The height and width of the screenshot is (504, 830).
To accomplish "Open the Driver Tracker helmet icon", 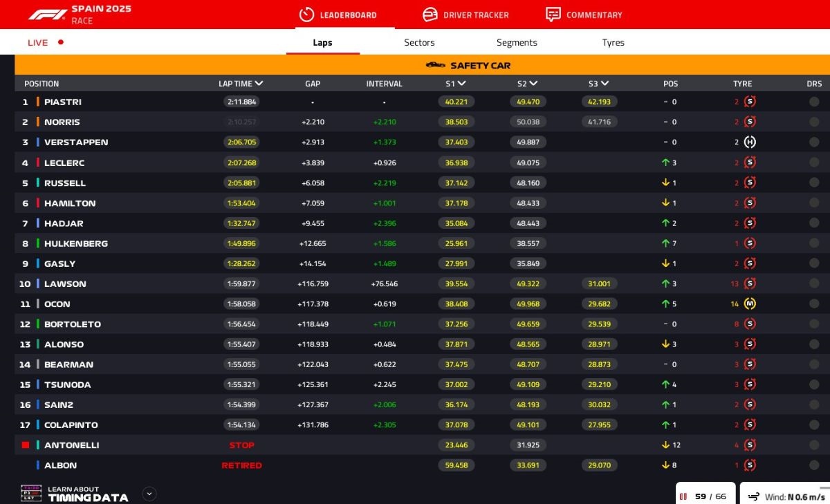I will (x=430, y=15).
